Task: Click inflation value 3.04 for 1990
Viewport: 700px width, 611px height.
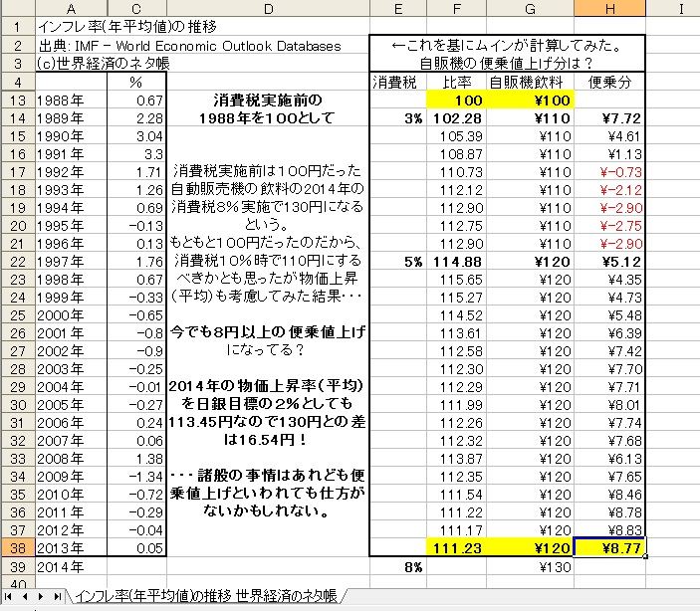Action: 136,136
